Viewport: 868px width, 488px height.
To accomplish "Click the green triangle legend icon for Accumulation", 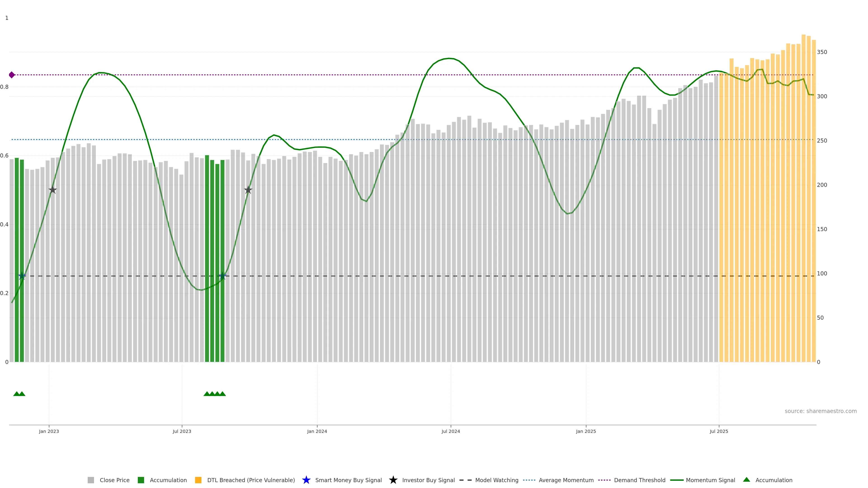I will (746, 480).
